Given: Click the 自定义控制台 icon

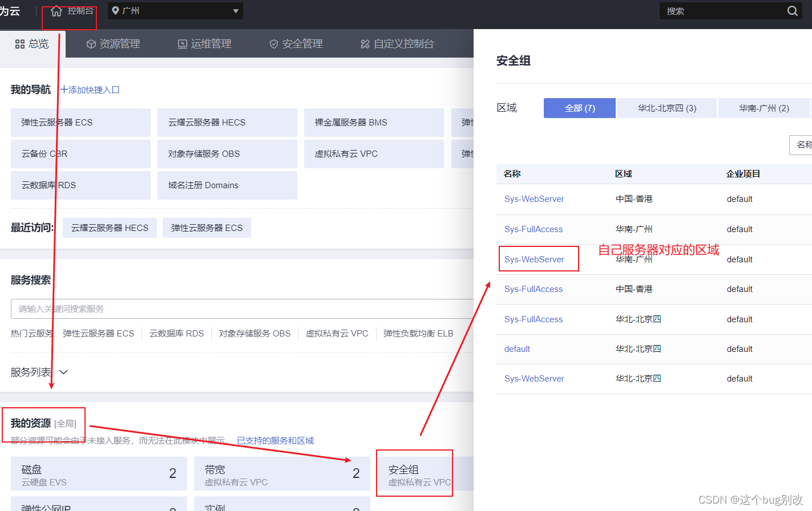Looking at the screenshot, I should [365, 43].
